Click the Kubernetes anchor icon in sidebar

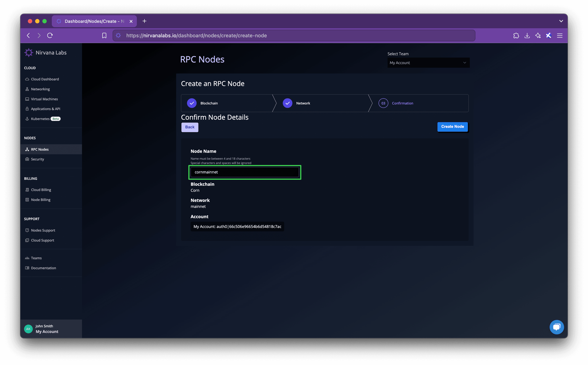pyautogui.click(x=27, y=119)
